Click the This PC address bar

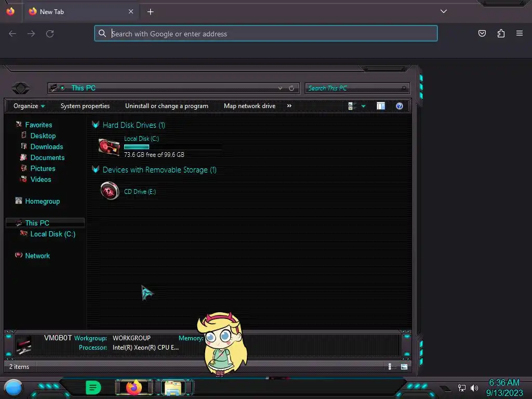(x=174, y=88)
